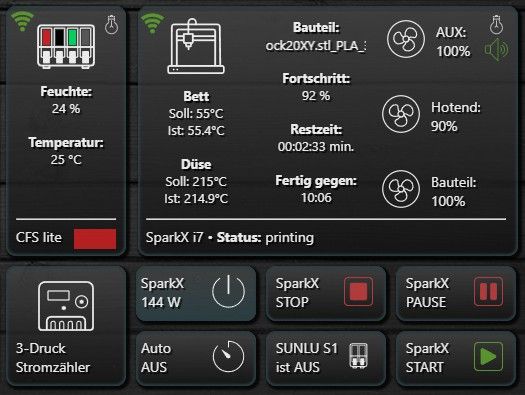This screenshot has height=395, width=525.
Task: Click the SparkX i7 printer name
Action: point(174,238)
